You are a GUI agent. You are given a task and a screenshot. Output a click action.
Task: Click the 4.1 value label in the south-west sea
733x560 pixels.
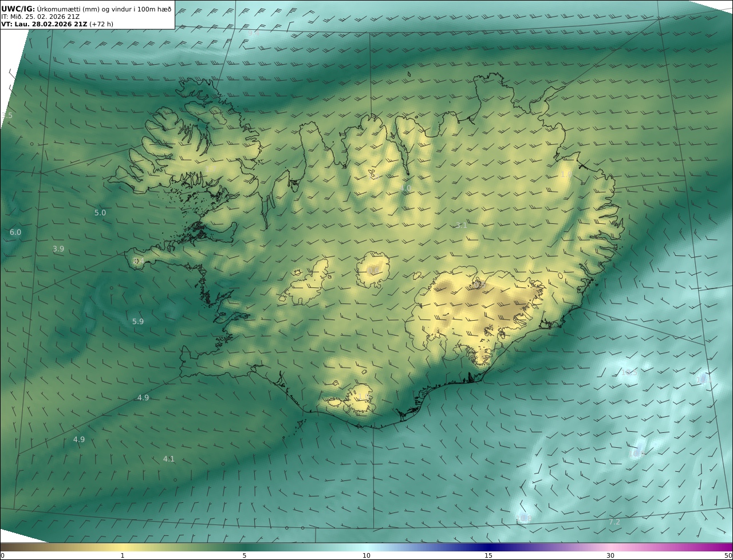[x=169, y=459]
